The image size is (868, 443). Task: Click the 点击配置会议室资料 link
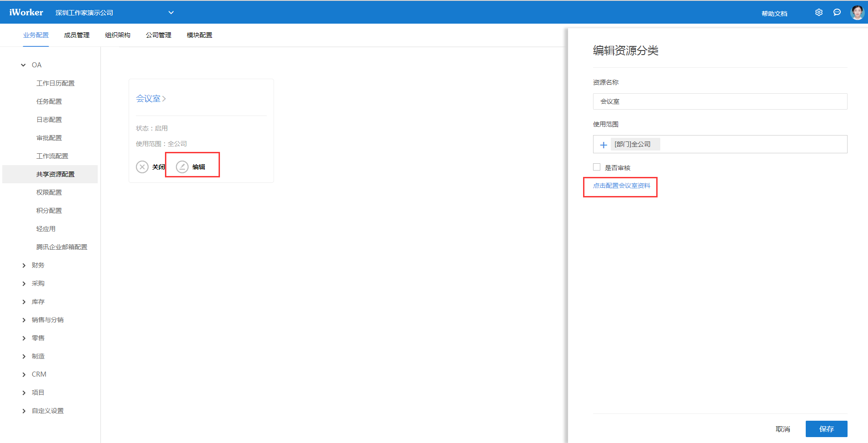622,186
